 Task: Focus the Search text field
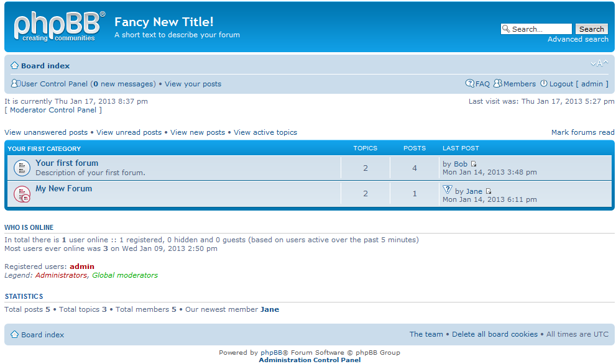click(x=536, y=29)
